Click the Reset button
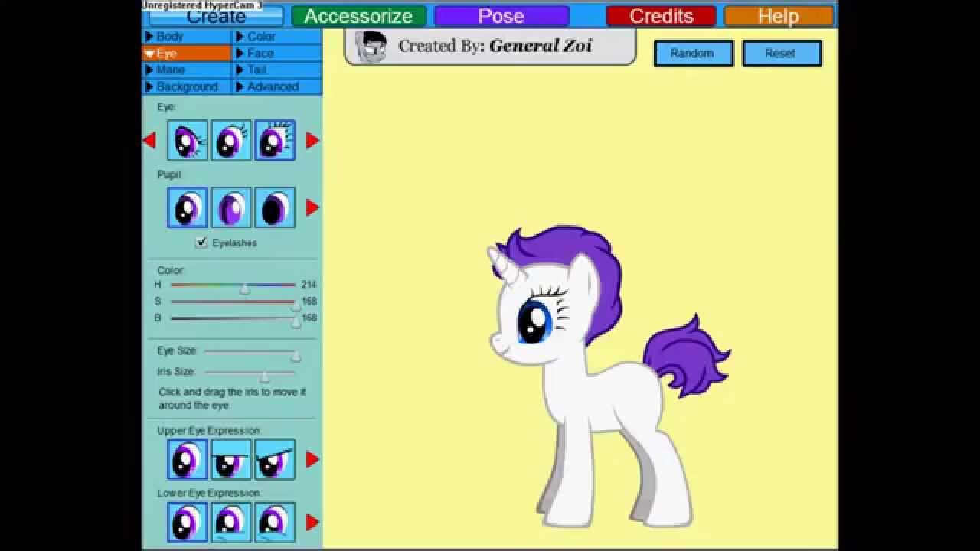The image size is (980, 551). pyautogui.click(x=781, y=54)
